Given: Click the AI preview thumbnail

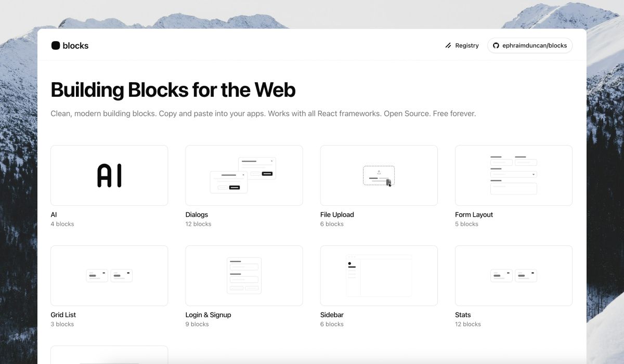Looking at the screenshot, I should tap(109, 175).
